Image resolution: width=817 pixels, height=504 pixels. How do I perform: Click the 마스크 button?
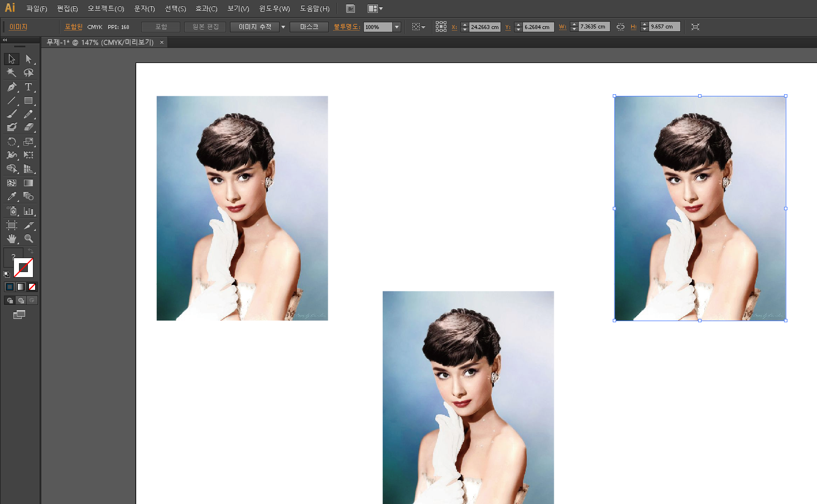click(309, 27)
